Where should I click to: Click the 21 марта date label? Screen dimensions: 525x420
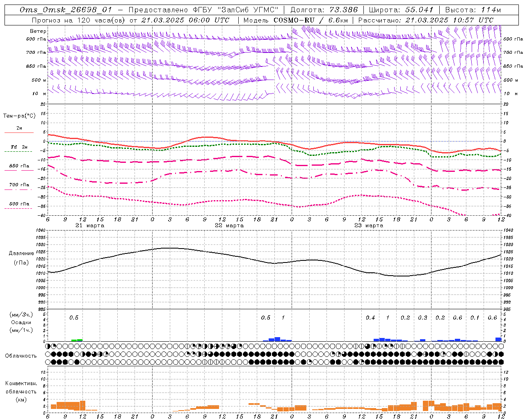point(90,226)
